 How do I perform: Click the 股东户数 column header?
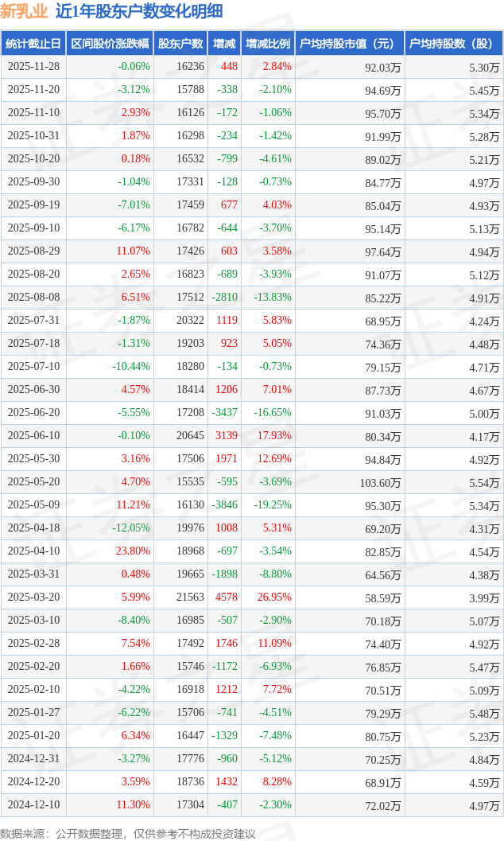pyautogui.click(x=180, y=44)
